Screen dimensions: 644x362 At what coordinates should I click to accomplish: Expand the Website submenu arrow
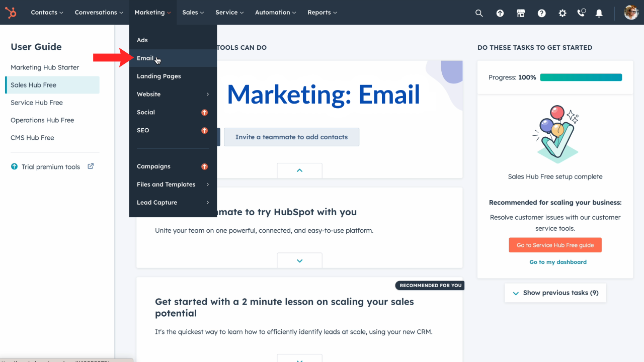[207, 95]
